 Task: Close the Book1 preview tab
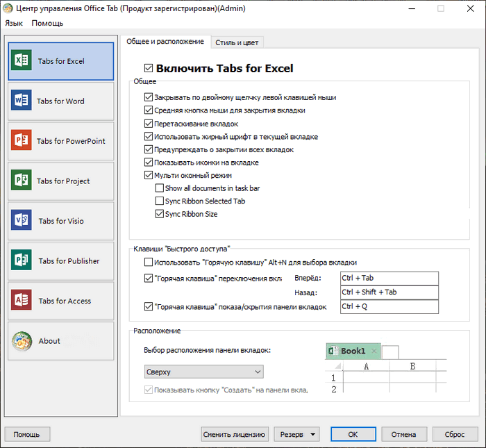(x=374, y=351)
